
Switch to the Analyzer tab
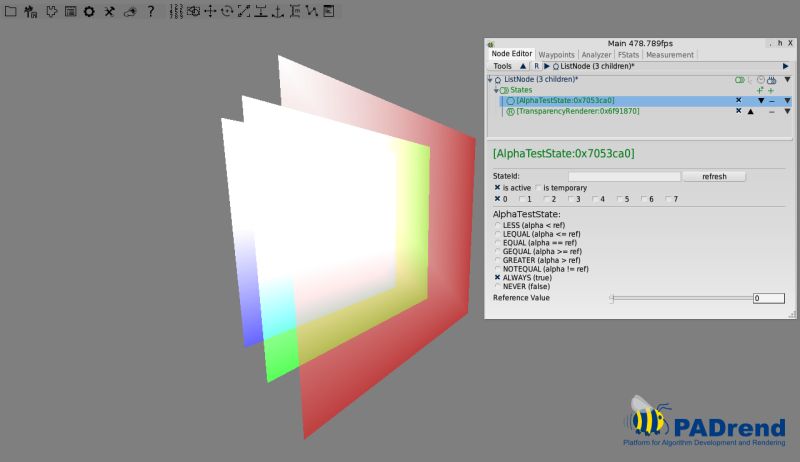[596, 55]
